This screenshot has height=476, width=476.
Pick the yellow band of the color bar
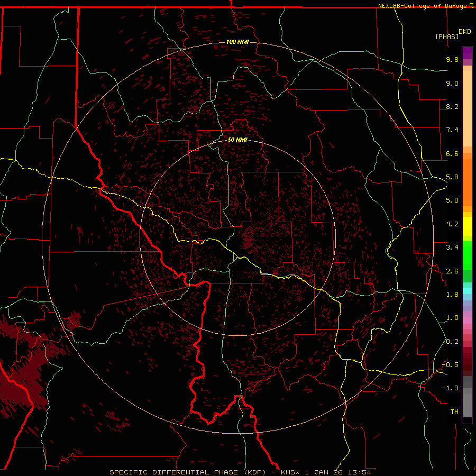tap(467, 226)
